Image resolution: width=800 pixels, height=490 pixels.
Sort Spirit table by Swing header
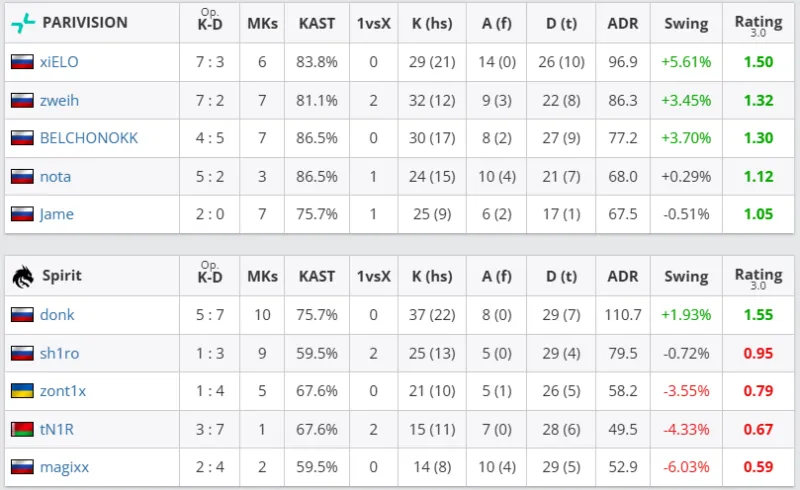(686, 277)
